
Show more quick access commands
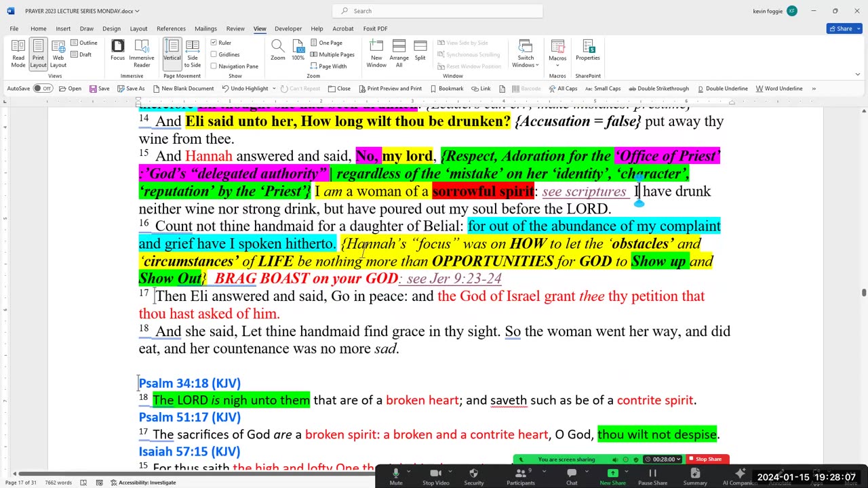tap(814, 88)
